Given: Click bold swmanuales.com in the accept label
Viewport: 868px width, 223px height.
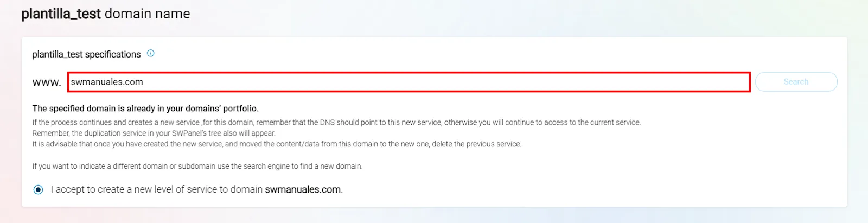Looking at the screenshot, I should 303,189.
